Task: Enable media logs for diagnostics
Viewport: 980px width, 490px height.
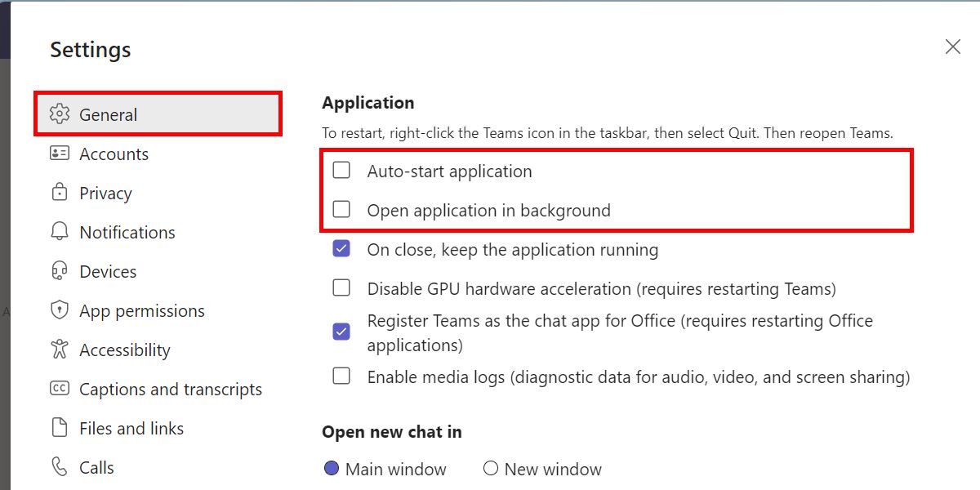Action: pos(341,376)
